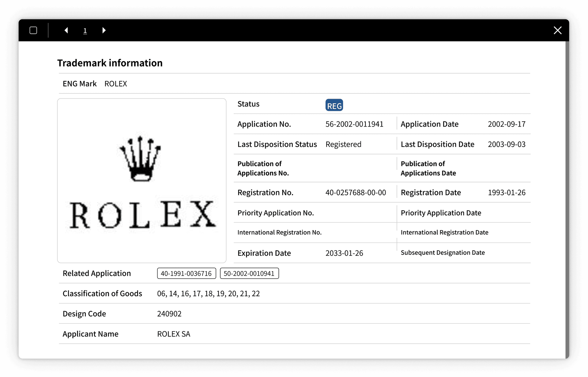Select registration date 1993-01-26

[507, 192]
